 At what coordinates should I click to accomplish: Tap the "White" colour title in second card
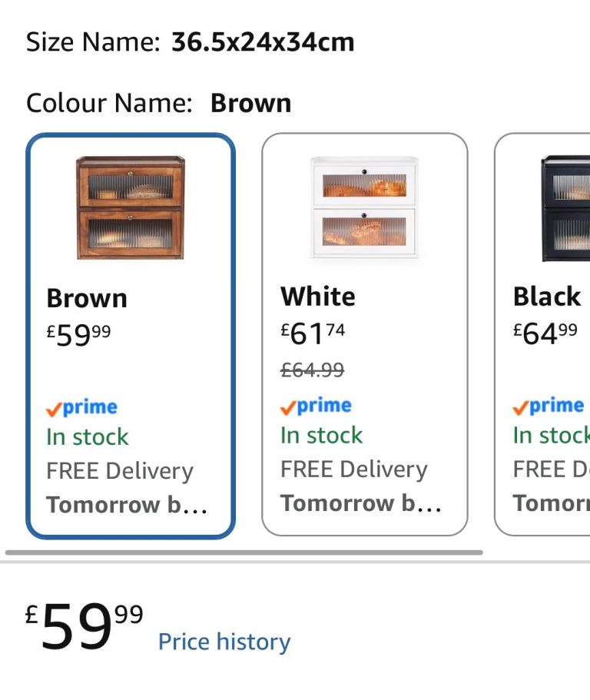click(x=318, y=297)
